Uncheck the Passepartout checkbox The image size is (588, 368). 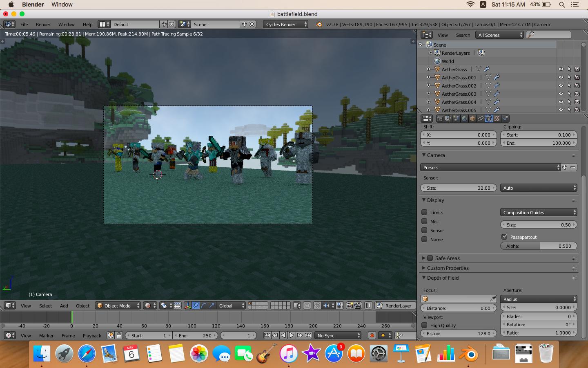(x=504, y=237)
